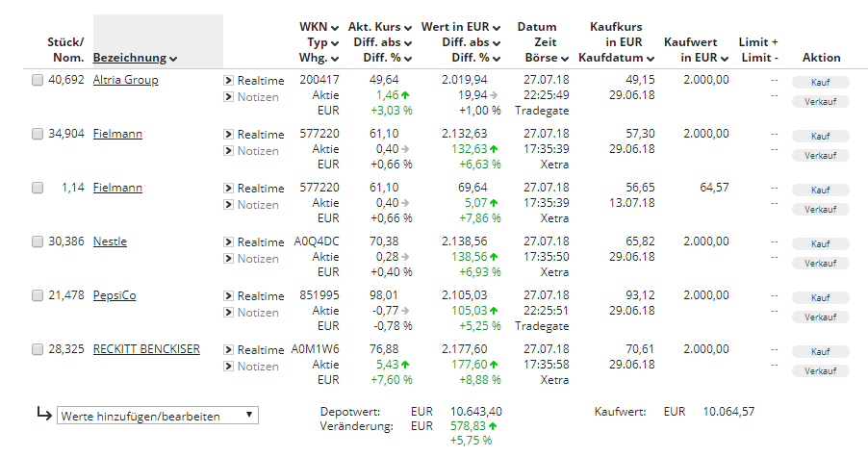
Task: Click the total Kaufwert value 10.064,57
Action: pos(728,412)
